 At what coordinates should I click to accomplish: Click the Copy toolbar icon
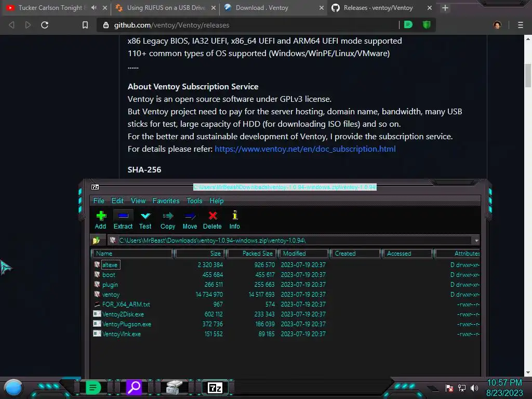pos(168,220)
